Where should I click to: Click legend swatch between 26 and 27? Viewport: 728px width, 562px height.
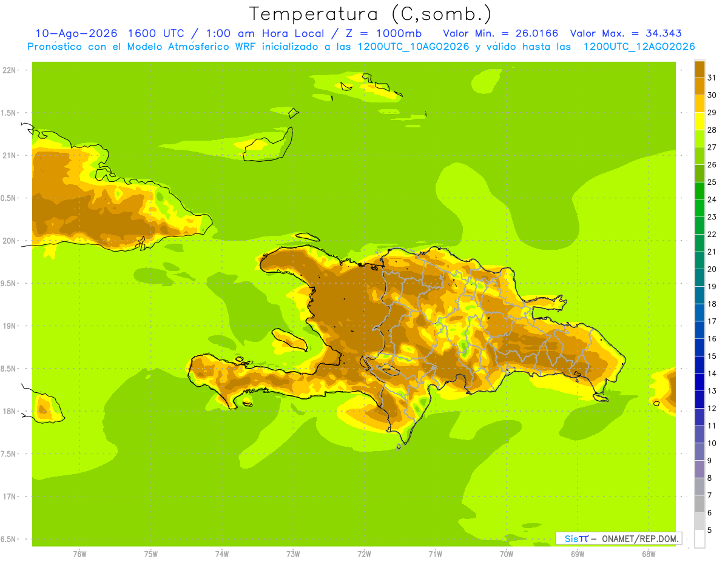pyautogui.click(x=699, y=156)
